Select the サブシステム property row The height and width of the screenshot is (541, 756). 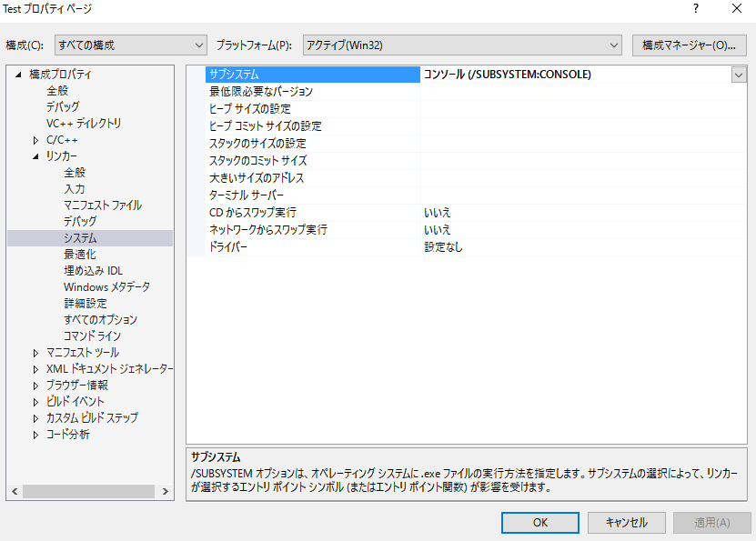coord(313,75)
